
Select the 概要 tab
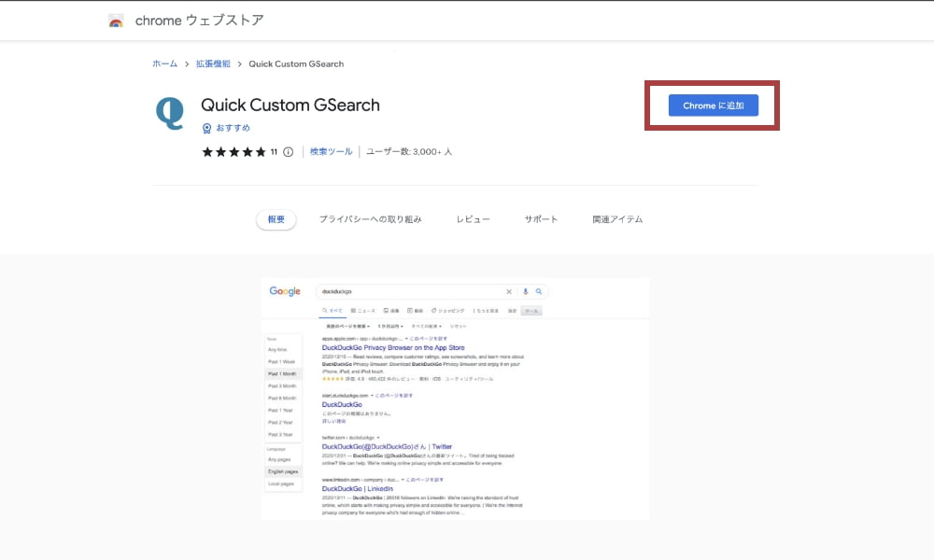point(276,219)
